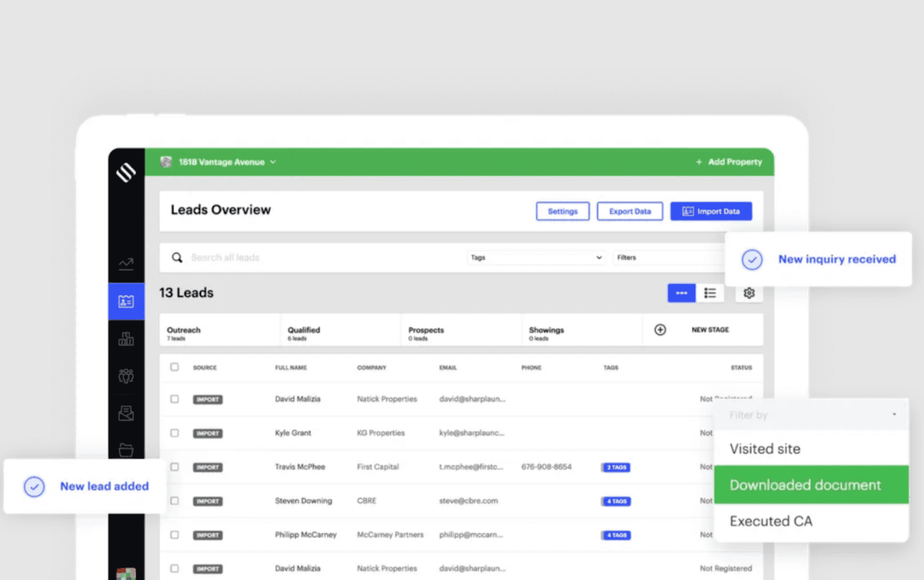Click the EMAIL column header
Image resolution: width=924 pixels, height=580 pixels.
click(448, 367)
